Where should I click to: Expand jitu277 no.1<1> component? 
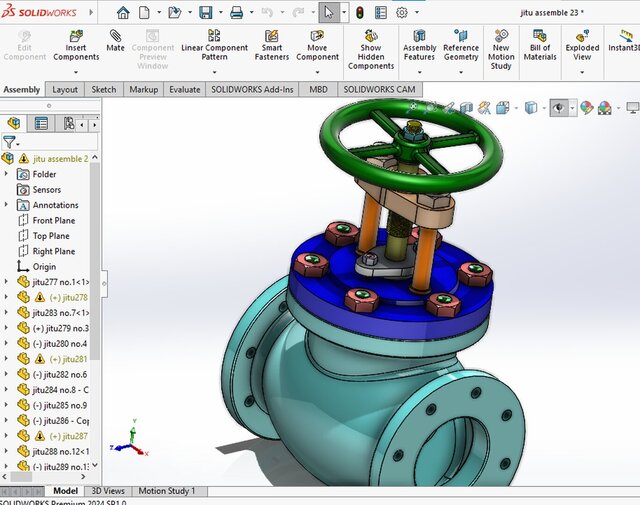pyautogui.click(x=6, y=282)
